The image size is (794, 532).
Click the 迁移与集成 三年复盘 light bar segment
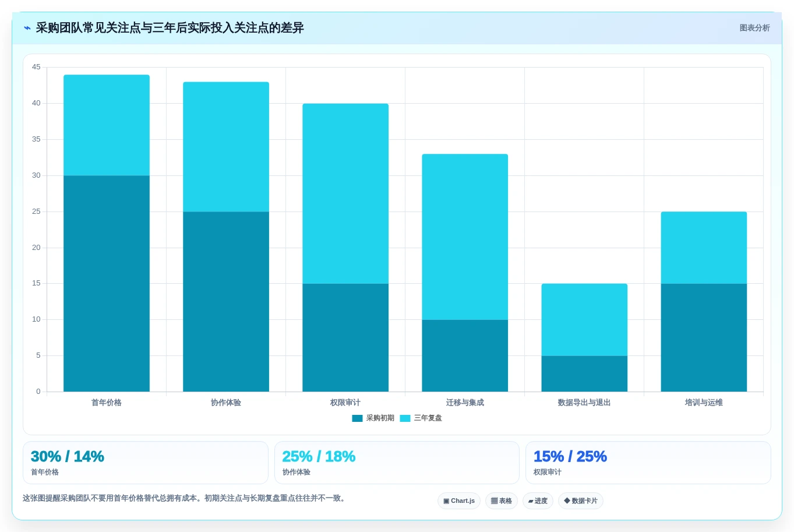point(465,237)
